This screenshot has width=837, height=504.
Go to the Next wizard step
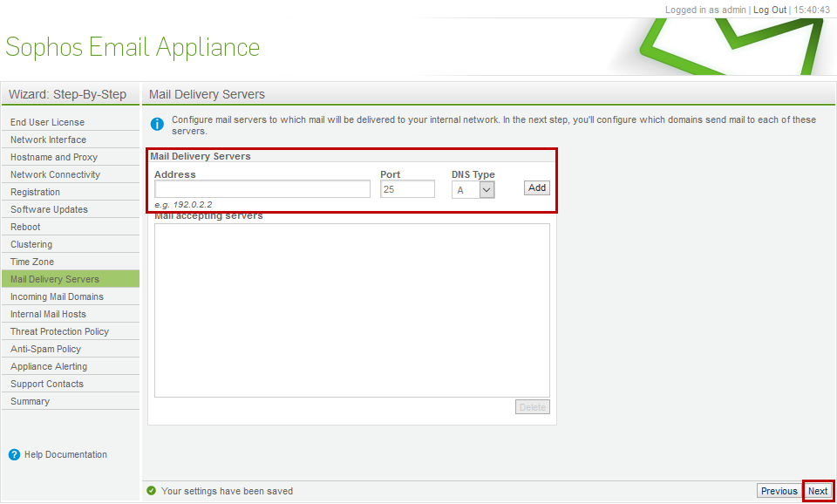tap(817, 491)
